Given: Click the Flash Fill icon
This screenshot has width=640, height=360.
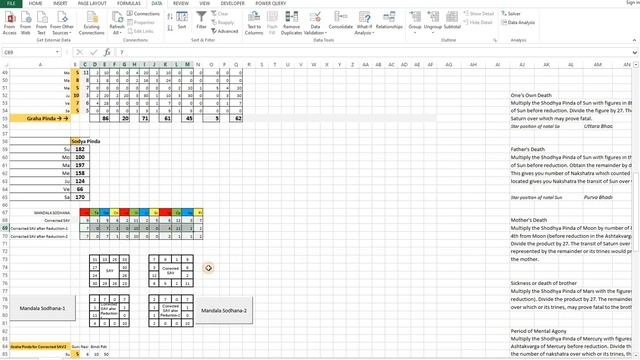Looking at the screenshot, I should 272,23.
